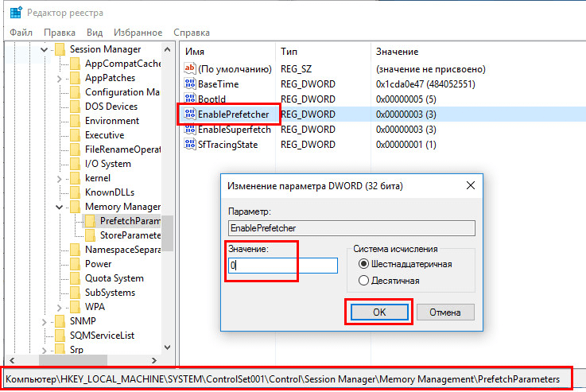Screen dimensions: 586x392
Task: Click the string icon of (По умолчанию) value
Action: [x=190, y=68]
